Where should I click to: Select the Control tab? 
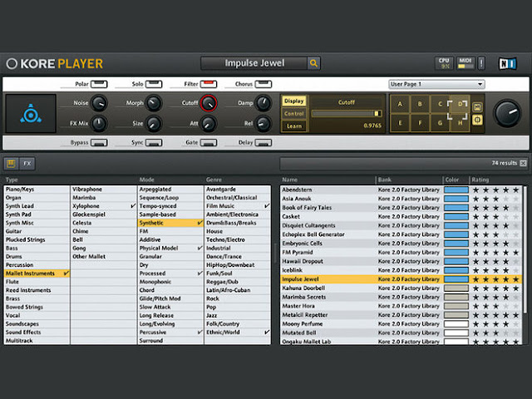(293, 114)
